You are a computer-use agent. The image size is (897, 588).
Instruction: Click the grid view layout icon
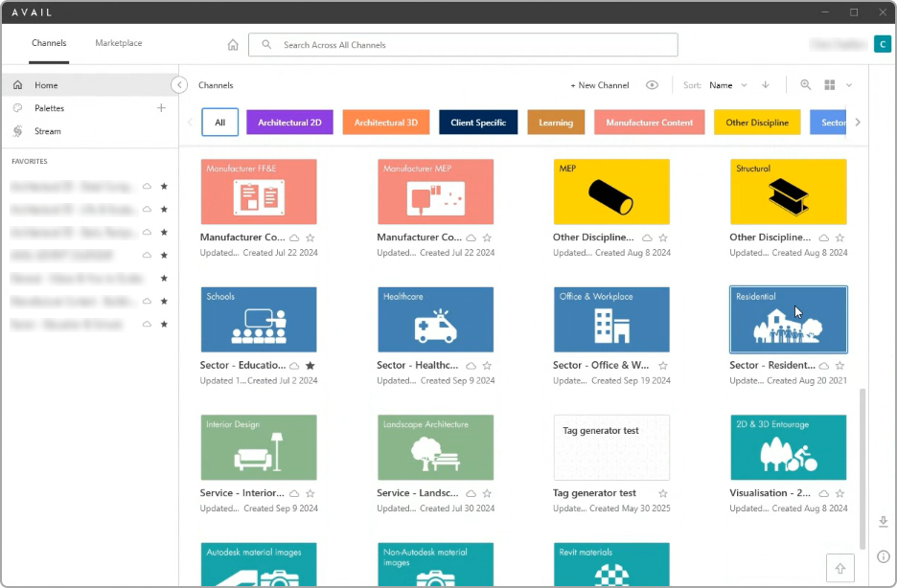coord(830,85)
